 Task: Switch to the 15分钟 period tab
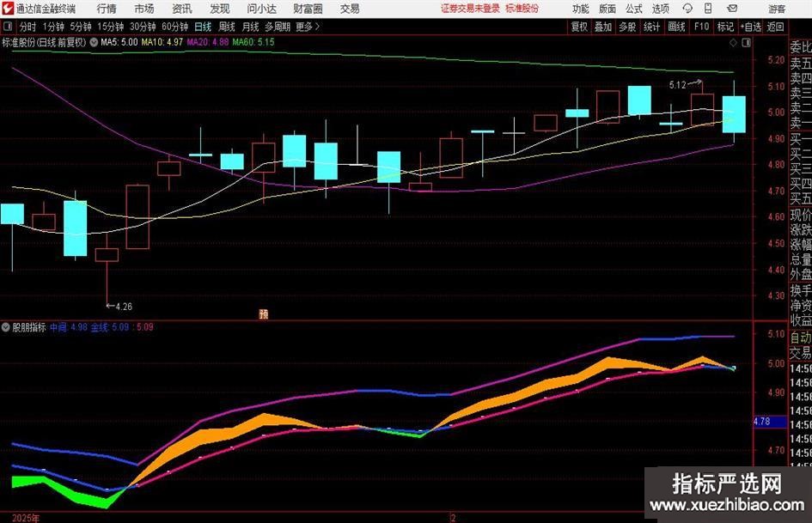tap(111, 27)
